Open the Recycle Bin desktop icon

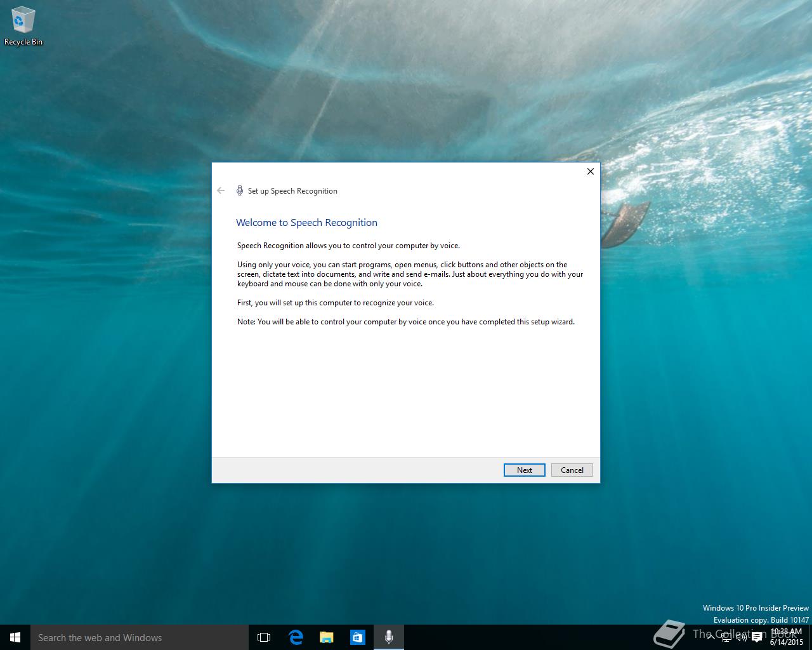(x=23, y=27)
